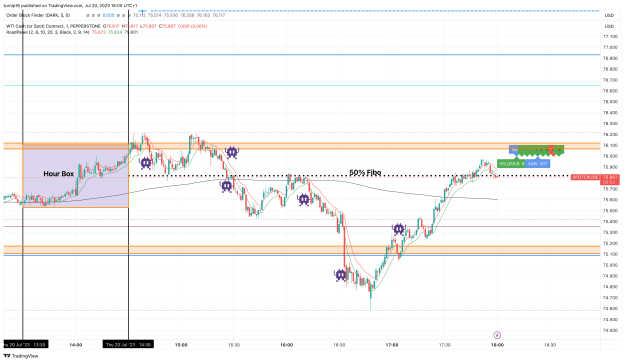This screenshot has height=362, width=625.
Task: Select the invader marker at the 74.900 level
Action: pos(341,275)
